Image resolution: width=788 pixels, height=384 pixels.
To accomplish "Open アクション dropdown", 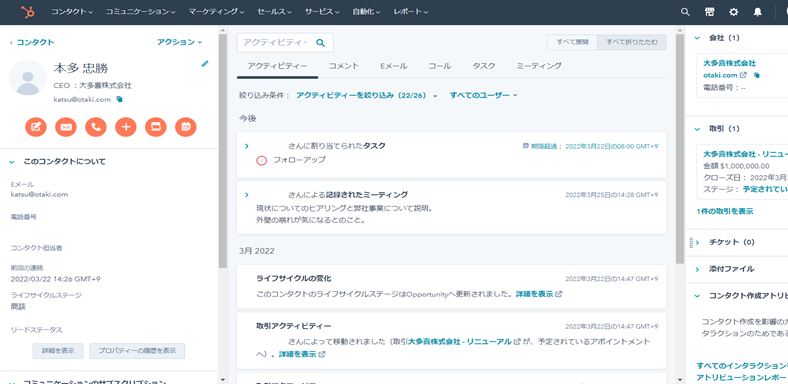I will [179, 42].
